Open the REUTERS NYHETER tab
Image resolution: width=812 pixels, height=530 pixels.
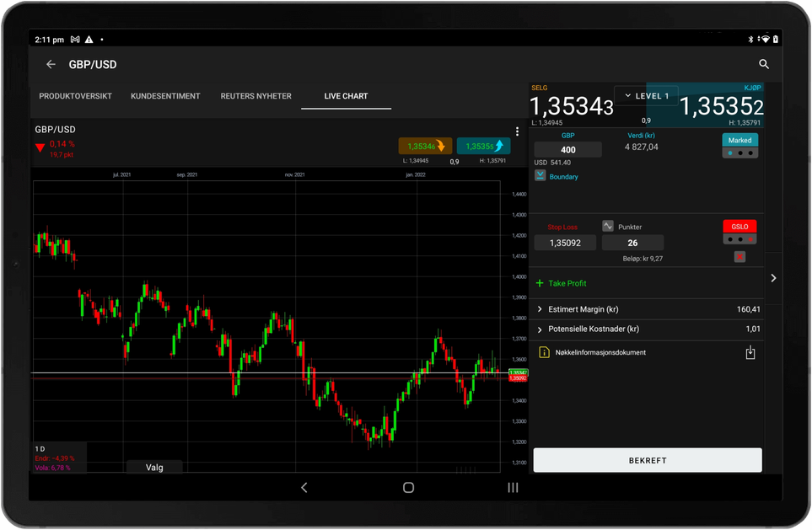[255, 95]
